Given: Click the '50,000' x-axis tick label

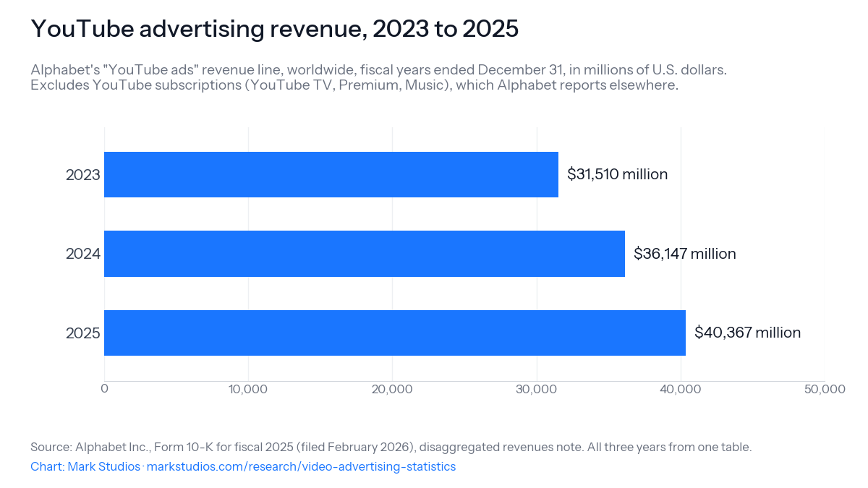Looking at the screenshot, I should 825,389.
